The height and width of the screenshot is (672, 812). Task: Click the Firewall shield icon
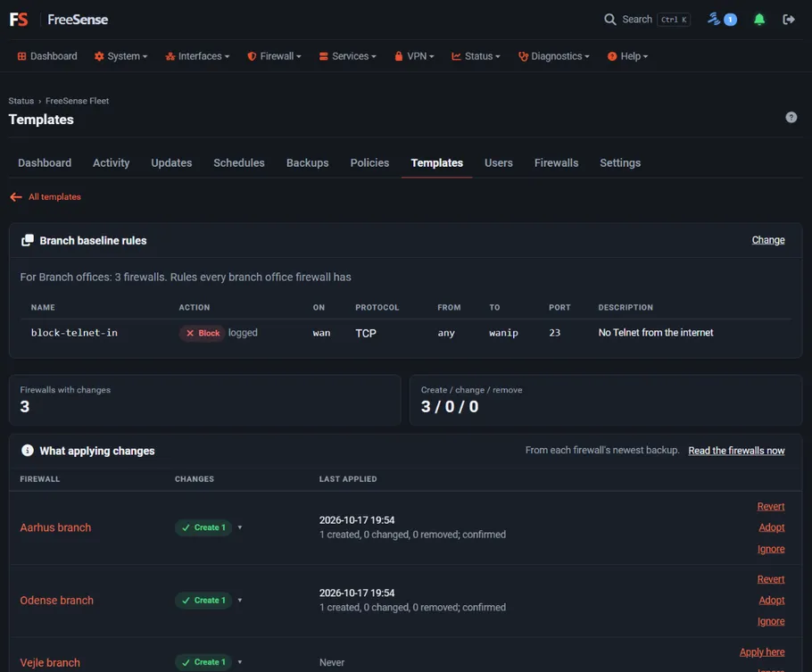(x=252, y=56)
